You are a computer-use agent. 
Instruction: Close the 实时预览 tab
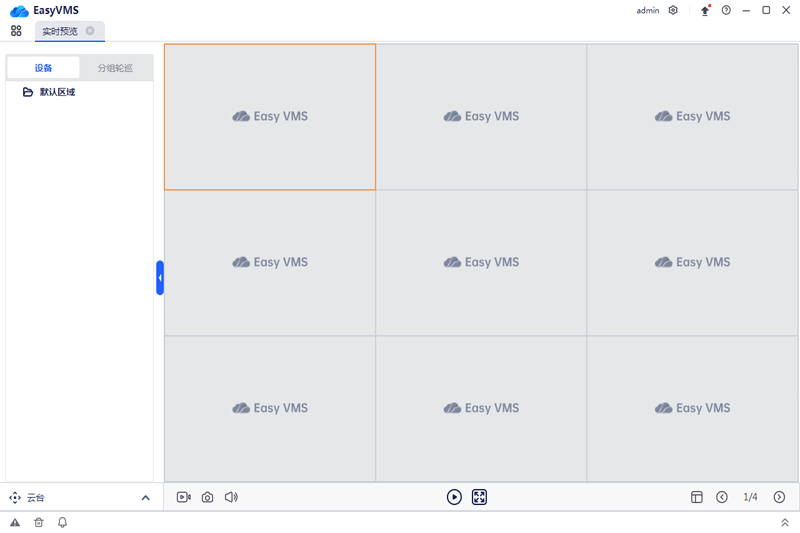point(90,31)
